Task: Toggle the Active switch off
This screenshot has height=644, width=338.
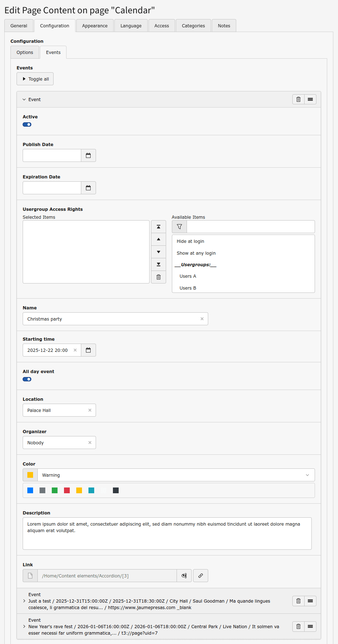Action: pyautogui.click(x=27, y=124)
